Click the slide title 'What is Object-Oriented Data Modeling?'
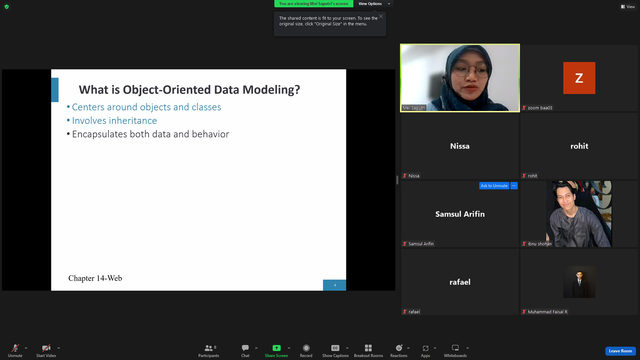The image size is (640, 360). pos(189,89)
